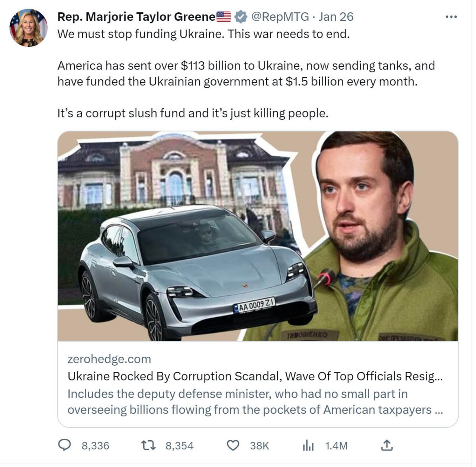This screenshot has height=467, width=476.
Task: Open the Jan 26 timestamp link
Action: (336, 17)
